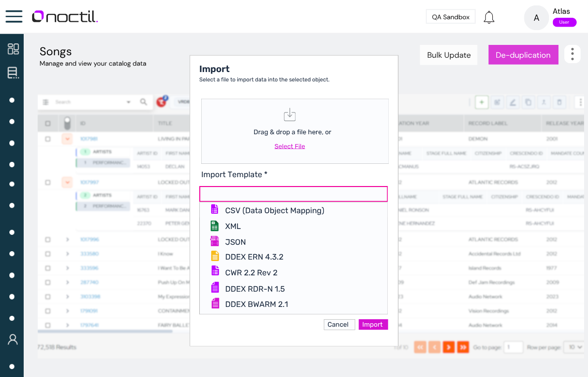588x377 pixels.
Task: Click the green plus add-record icon
Action: pos(481,102)
